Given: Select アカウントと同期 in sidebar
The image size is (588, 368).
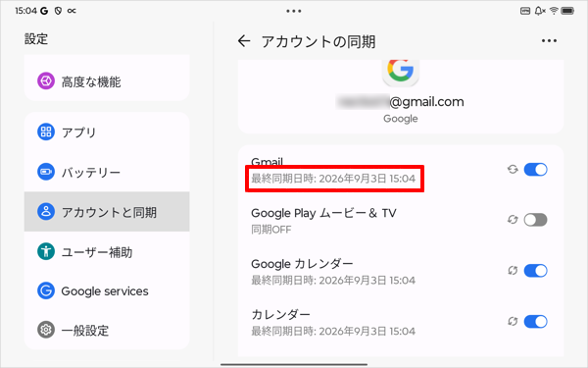Looking at the screenshot, I should [x=107, y=211].
